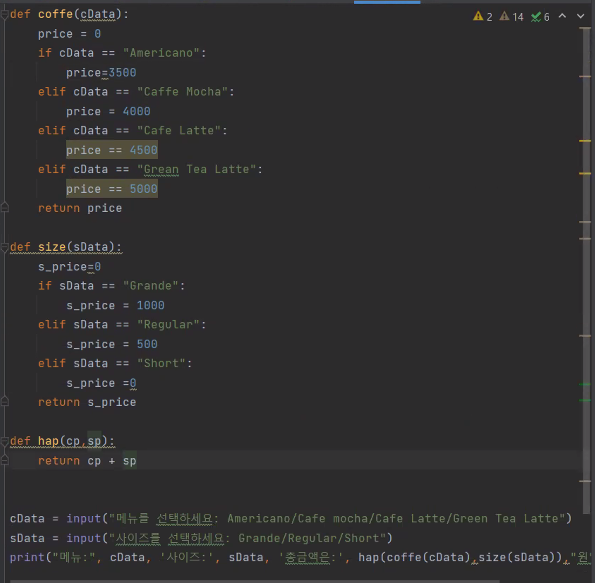Click the value 1000 in s_price
The width and height of the screenshot is (595, 583).
pos(151,305)
